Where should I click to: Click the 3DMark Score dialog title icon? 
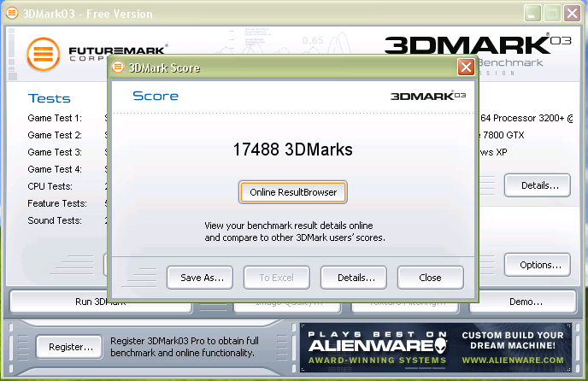[x=118, y=67]
